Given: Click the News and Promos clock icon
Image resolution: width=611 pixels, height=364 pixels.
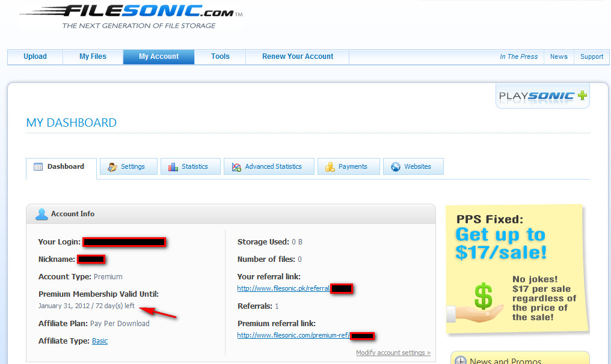Looking at the screenshot, I should (461, 360).
